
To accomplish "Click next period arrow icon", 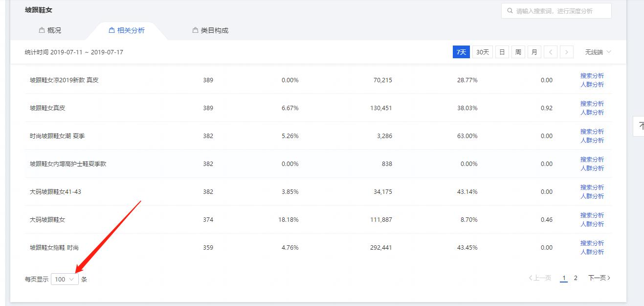I will (567, 52).
